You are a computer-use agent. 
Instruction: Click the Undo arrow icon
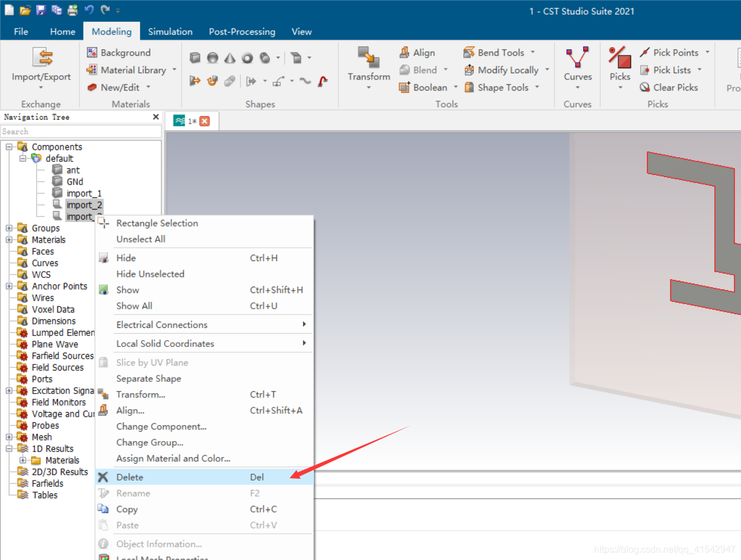(89, 10)
